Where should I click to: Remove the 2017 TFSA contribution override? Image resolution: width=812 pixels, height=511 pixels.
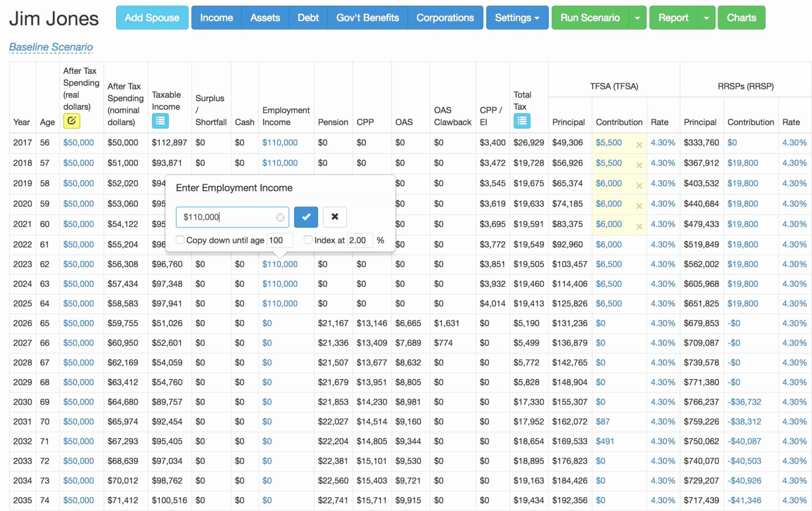pyautogui.click(x=639, y=145)
